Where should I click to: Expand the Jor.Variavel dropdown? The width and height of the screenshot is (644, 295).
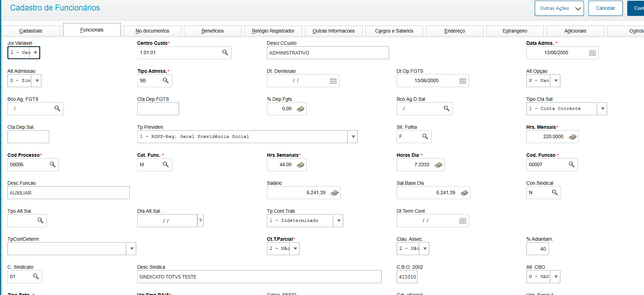(x=35, y=52)
